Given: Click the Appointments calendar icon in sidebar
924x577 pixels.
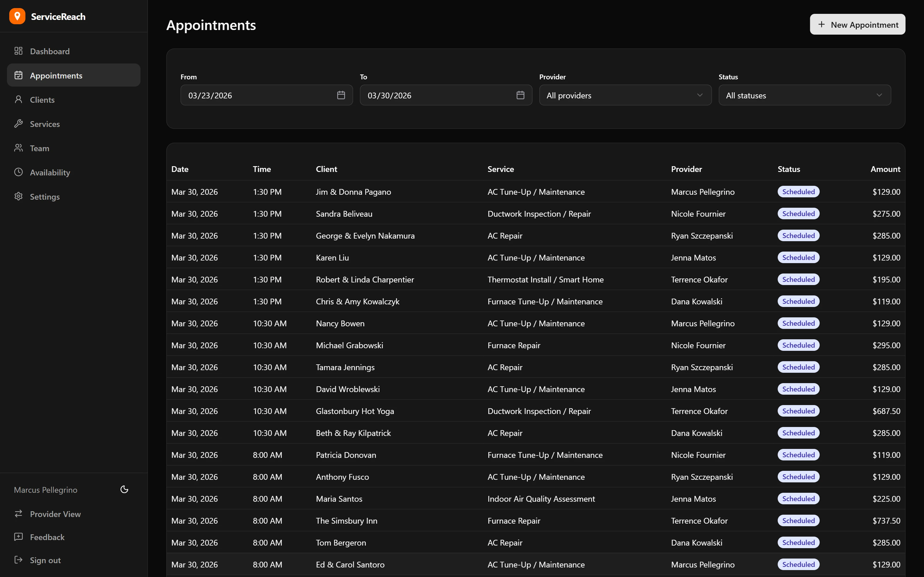Looking at the screenshot, I should [18, 75].
